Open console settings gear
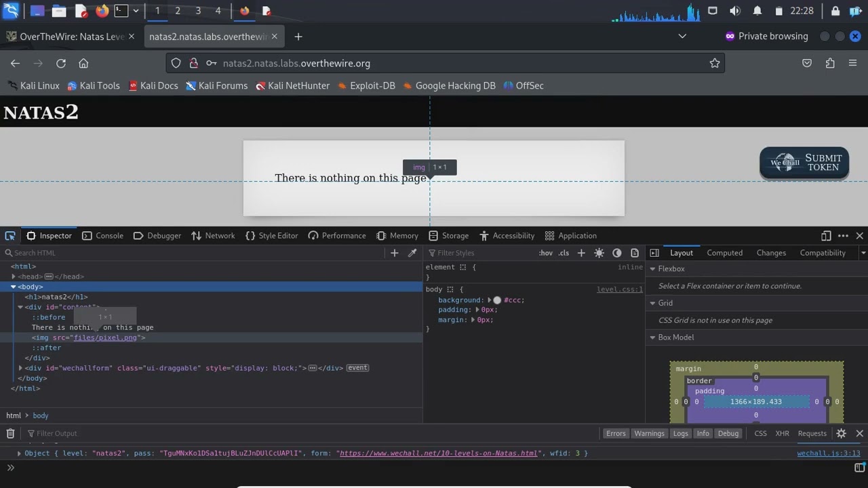This screenshot has width=868, height=488. (x=842, y=434)
